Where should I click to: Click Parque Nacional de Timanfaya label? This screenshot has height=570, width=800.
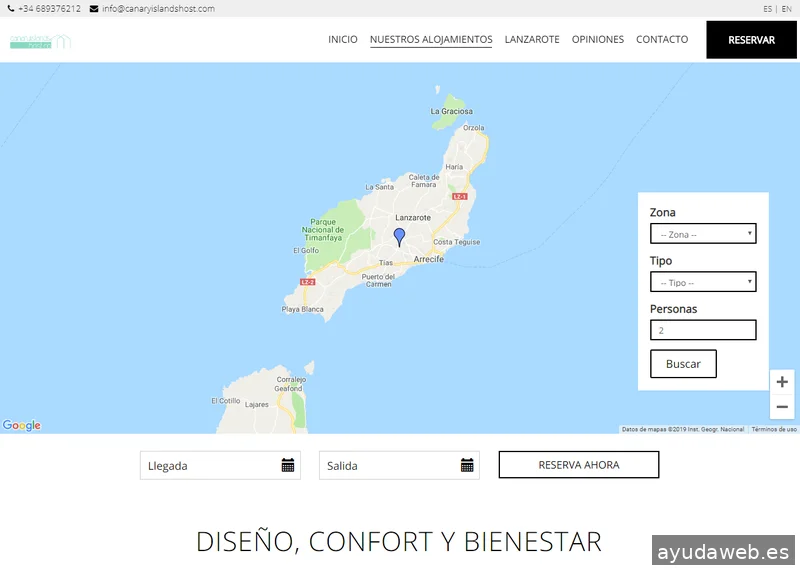pos(323,230)
